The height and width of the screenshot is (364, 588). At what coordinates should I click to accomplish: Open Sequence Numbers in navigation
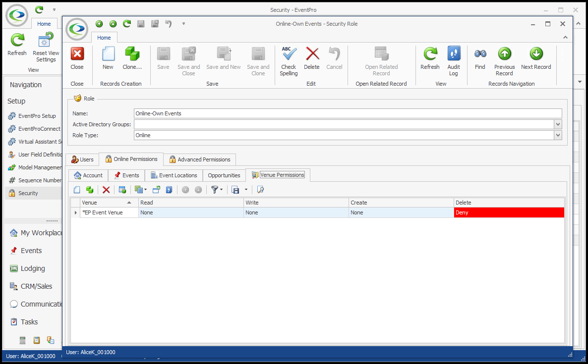pyautogui.click(x=34, y=180)
